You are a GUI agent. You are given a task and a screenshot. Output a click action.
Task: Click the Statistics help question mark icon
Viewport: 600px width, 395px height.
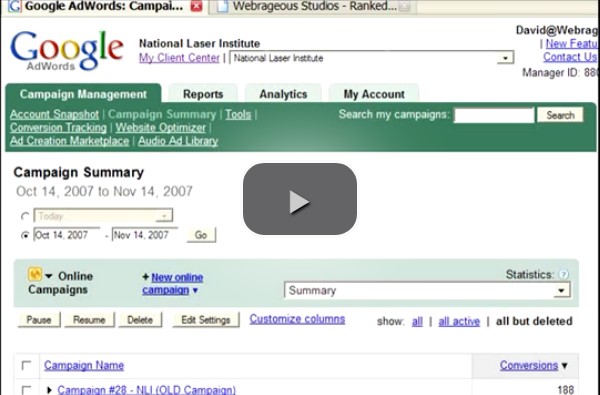(x=563, y=274)
